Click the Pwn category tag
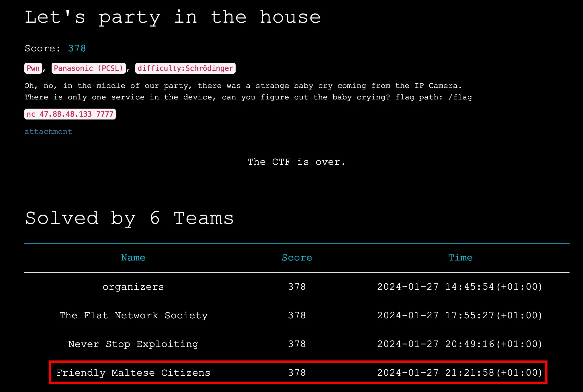 click(33, 68)
